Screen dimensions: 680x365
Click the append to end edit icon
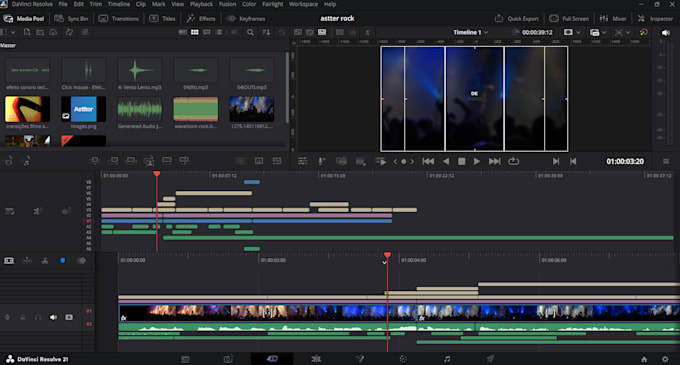click(x=113, y=161)
